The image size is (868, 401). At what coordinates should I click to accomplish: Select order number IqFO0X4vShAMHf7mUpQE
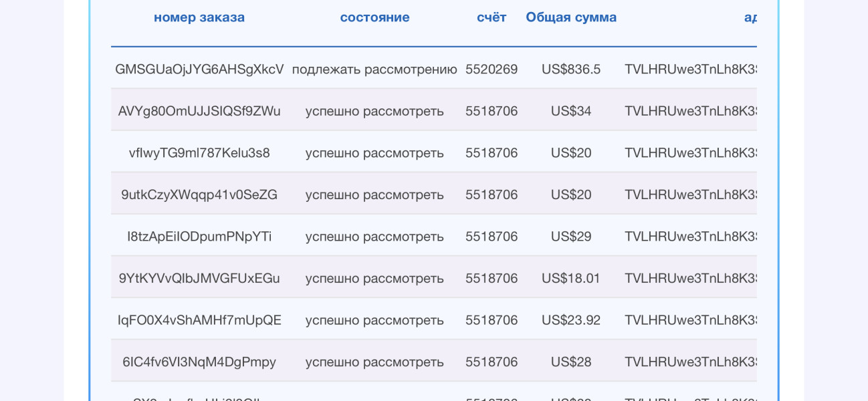pos(199,320)
